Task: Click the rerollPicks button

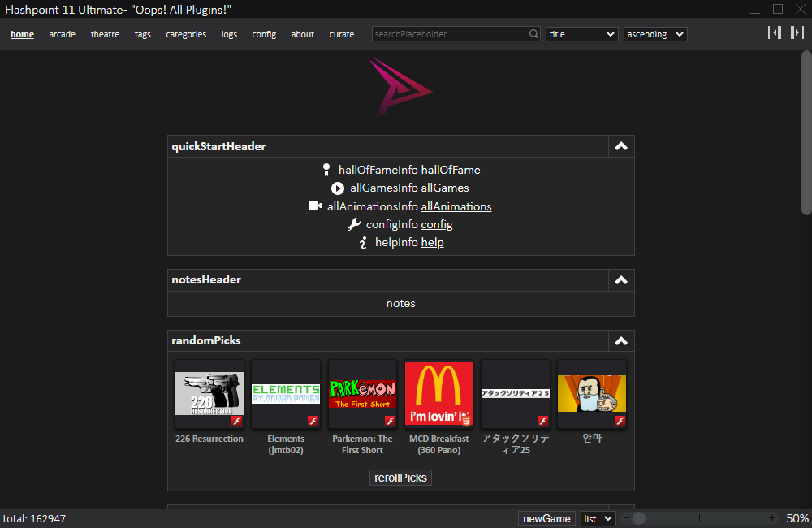Action: pyautogui.click(x=400, y=478)
